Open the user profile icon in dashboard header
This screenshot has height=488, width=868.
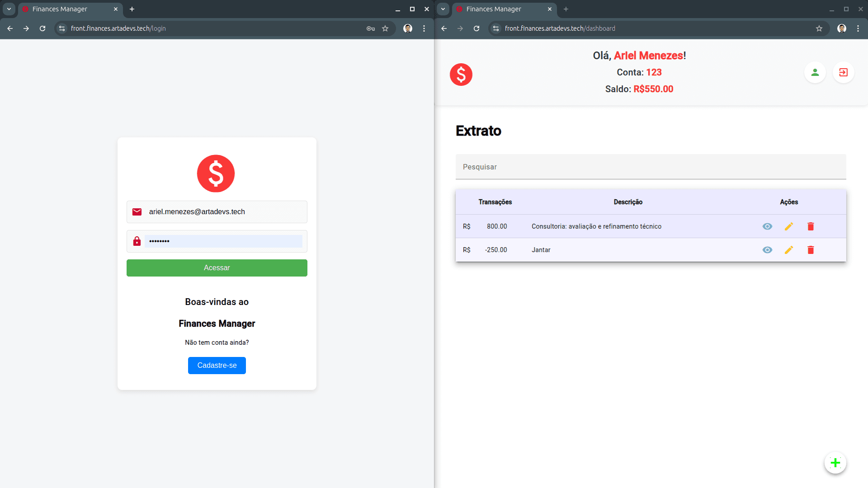click(815, 72)
